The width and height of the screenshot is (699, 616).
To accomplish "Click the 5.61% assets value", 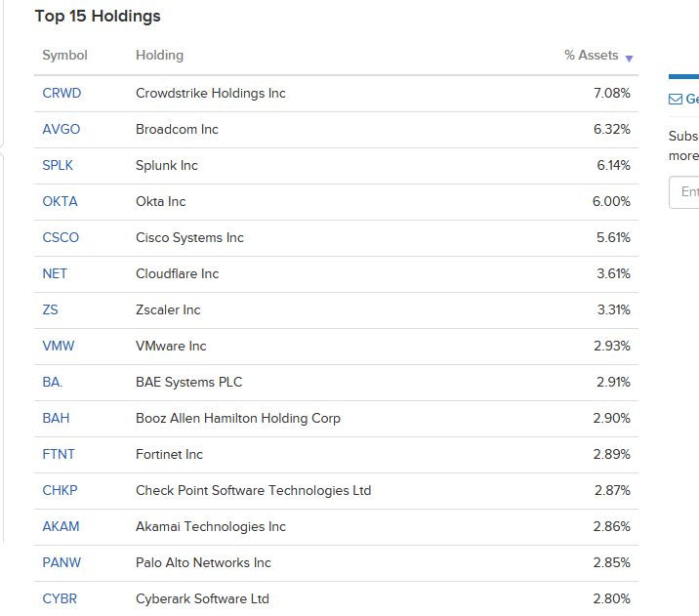I will pyautogui.click(x=613, y=237).
